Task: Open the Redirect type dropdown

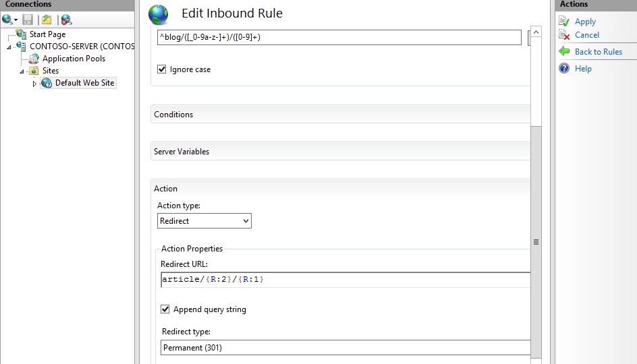Action: (x=345, y=348)
